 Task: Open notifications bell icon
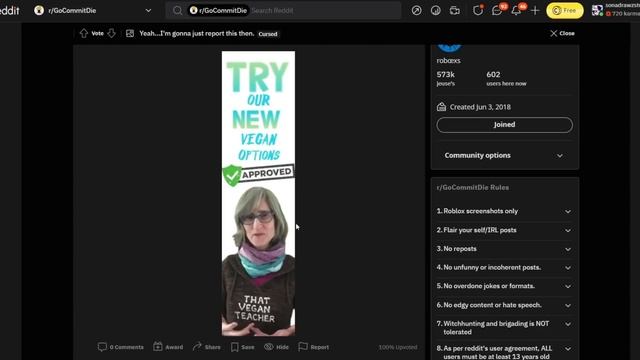516,11
